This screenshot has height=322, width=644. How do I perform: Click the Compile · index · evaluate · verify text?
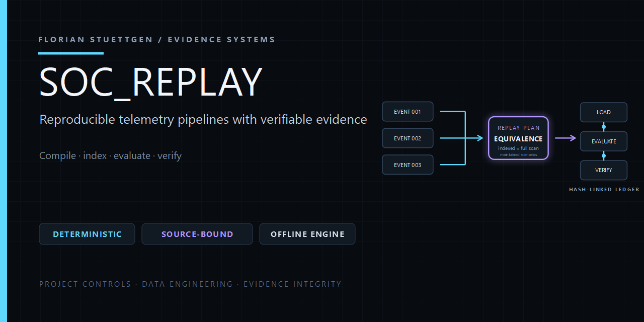(x=110, y=155)
